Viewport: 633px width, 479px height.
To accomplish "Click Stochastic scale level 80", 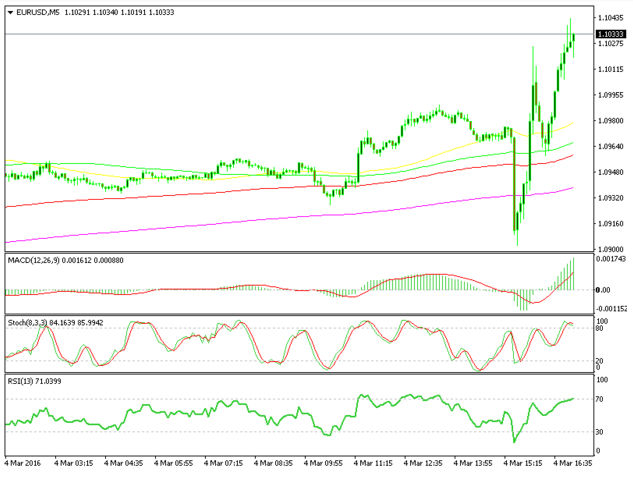I will click(599, 328).
